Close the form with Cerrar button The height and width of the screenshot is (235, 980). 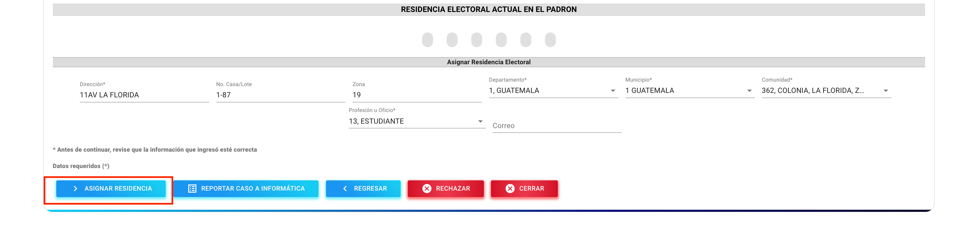[x=524, y=189]
